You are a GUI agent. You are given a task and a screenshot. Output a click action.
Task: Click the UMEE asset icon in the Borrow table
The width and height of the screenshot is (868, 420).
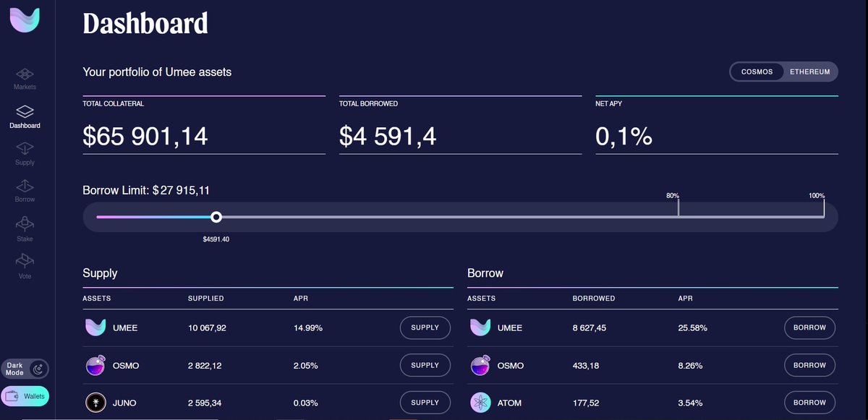[480, 327]
